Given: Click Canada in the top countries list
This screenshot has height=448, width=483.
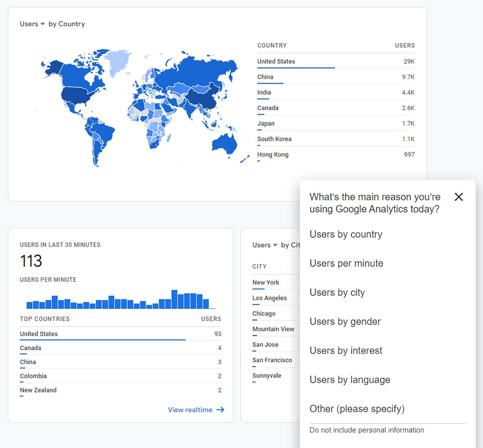Looking at the screenshot, I should coord(31,348).
